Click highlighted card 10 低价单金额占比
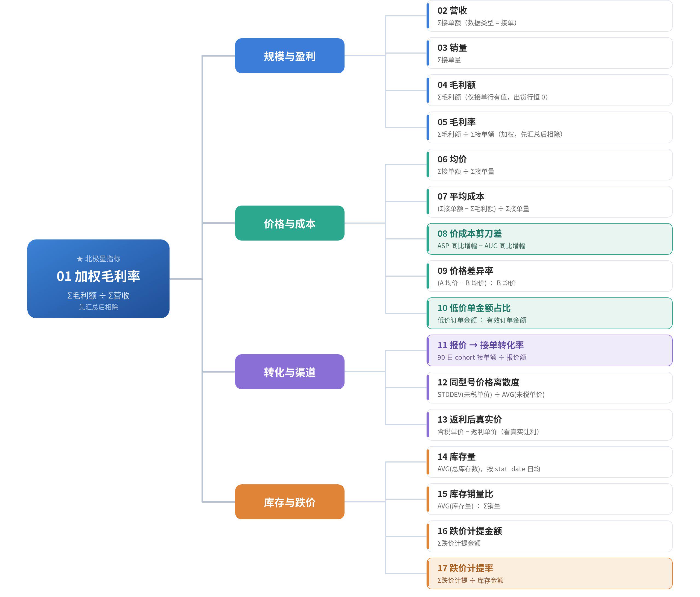 coord(549,313)
